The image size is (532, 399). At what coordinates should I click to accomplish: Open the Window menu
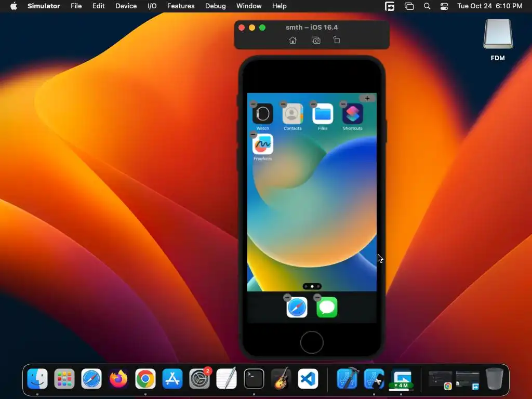(249, 6)
